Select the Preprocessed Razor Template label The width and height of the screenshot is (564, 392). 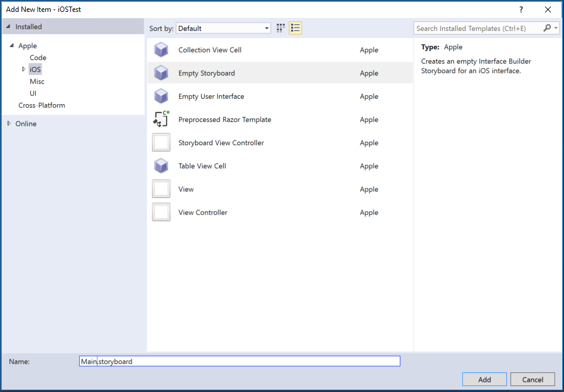click(225, 120)
